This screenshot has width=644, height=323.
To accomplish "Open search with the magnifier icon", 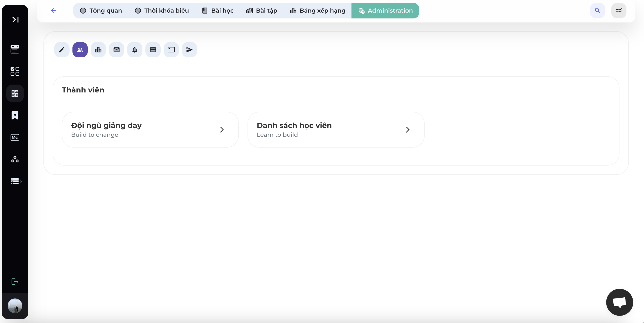I will click(x=597, y=11).
